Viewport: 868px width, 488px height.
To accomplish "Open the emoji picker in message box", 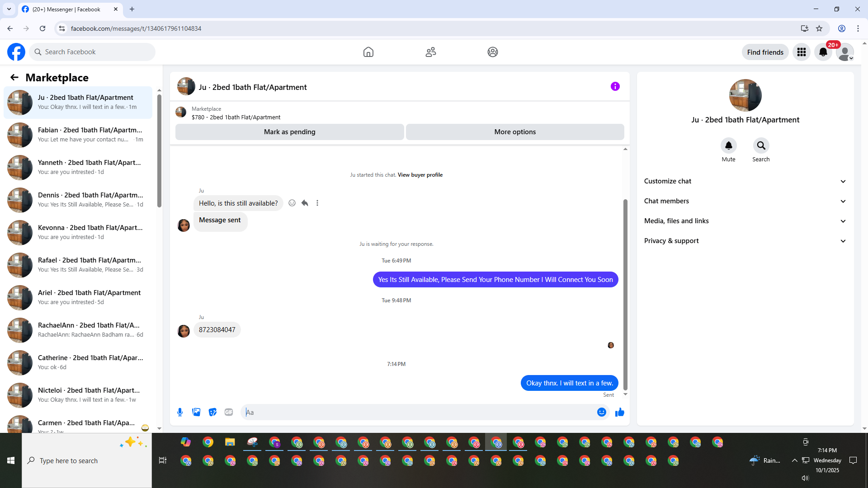I will pos(602,412).
